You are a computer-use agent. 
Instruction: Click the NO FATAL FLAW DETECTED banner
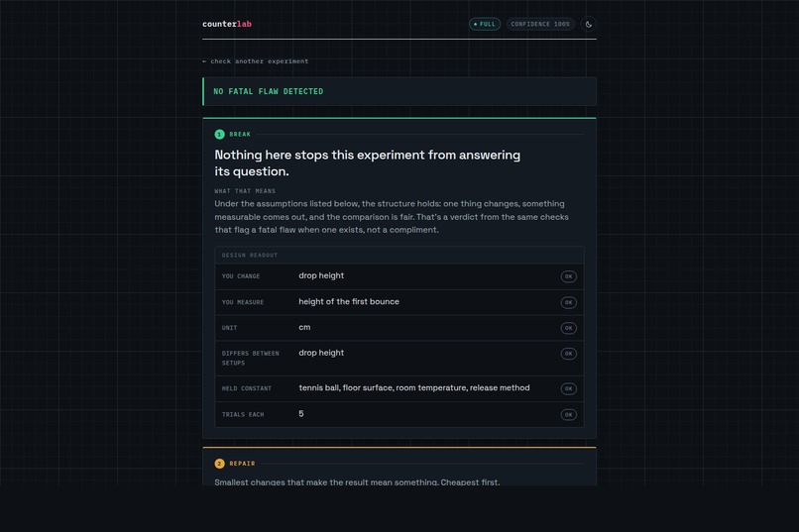[399, 91]
